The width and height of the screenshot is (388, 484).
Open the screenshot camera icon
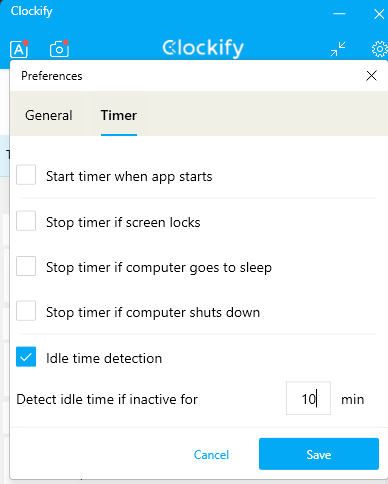[59, 49]
